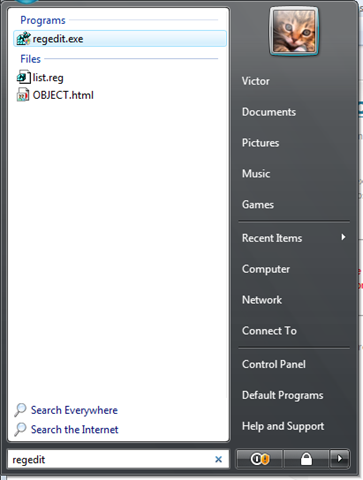Launch regedit.exe from Programs results

click(120, 39)
